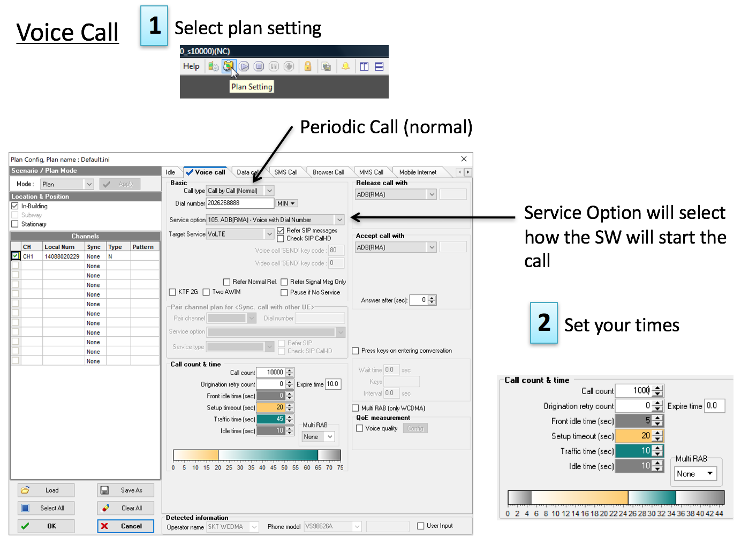Click the 0–44 timeline bar in the enlarged panel
This screenshot has height=545, width=756.
616,497
